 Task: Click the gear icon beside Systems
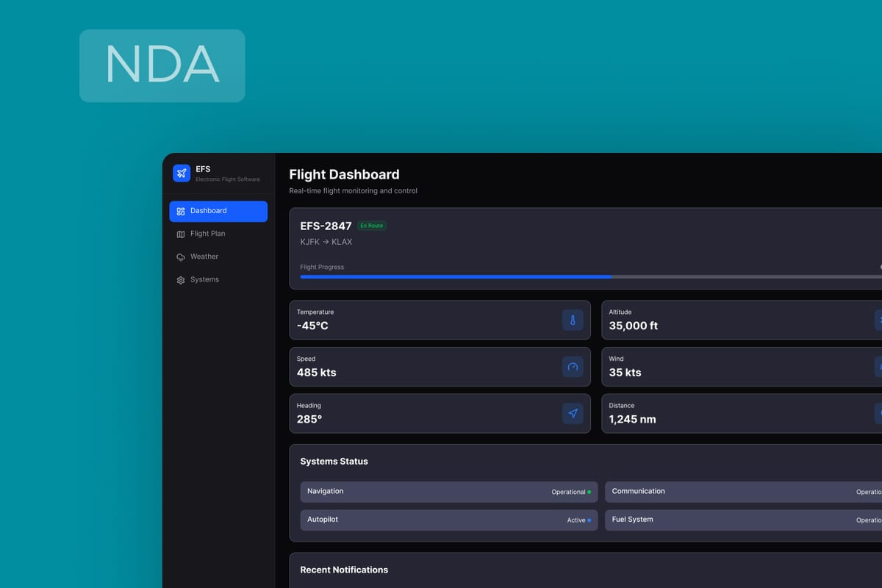181,280
